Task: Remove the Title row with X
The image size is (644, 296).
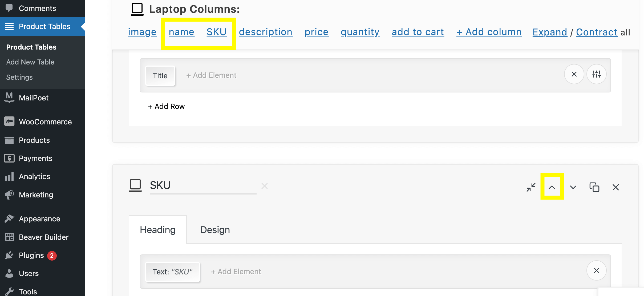Action: [574, 74]
